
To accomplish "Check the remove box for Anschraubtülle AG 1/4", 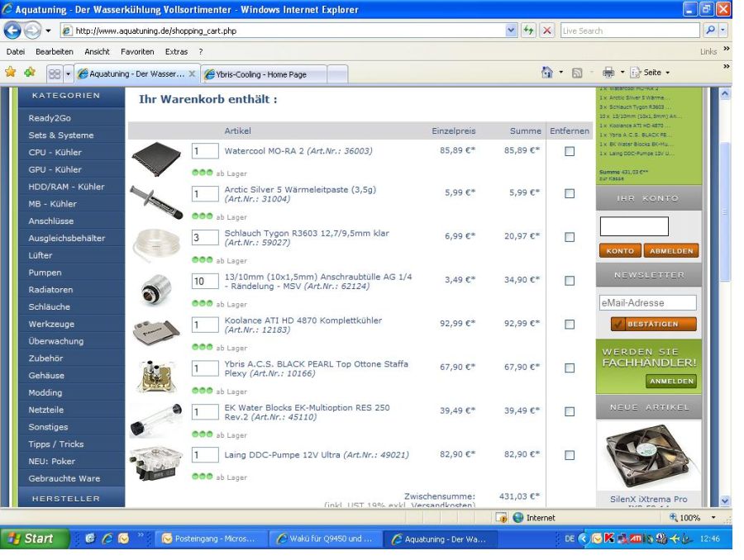I will (570, 281).
